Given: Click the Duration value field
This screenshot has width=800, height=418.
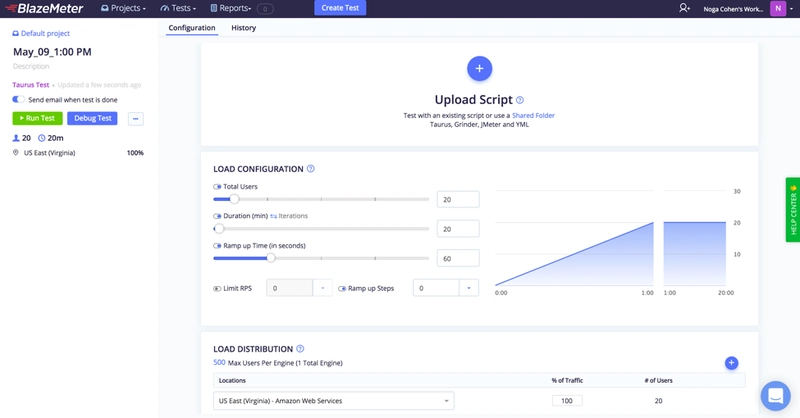Looking at the screenshot, I should coord(458,229).
